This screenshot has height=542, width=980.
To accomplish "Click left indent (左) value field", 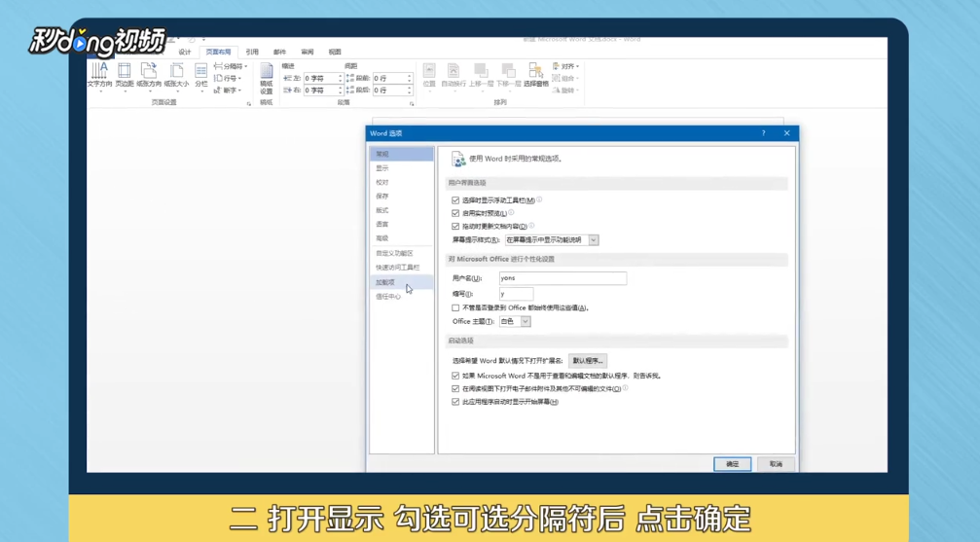I will point(320,78).
